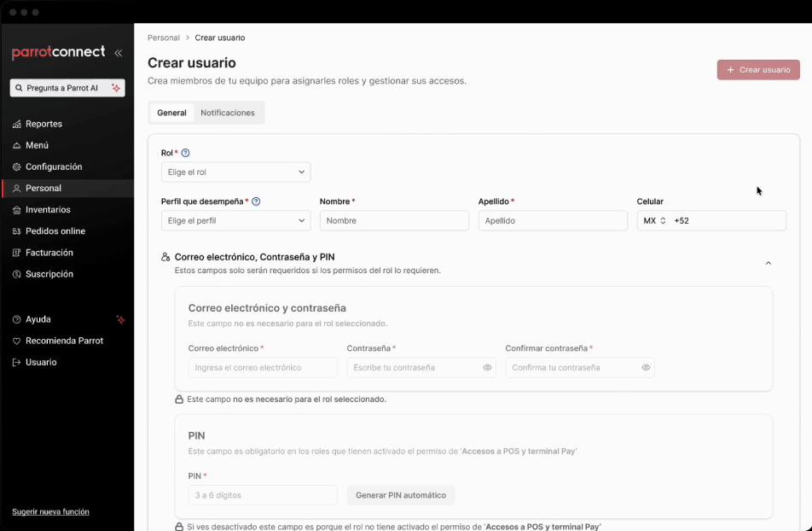Select the Inventarios sidebar icon
812x531 pixels.
coord(17,209)
